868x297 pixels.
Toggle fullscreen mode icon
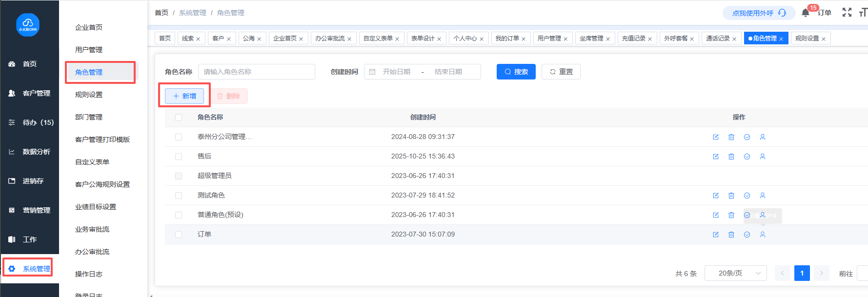847,13
